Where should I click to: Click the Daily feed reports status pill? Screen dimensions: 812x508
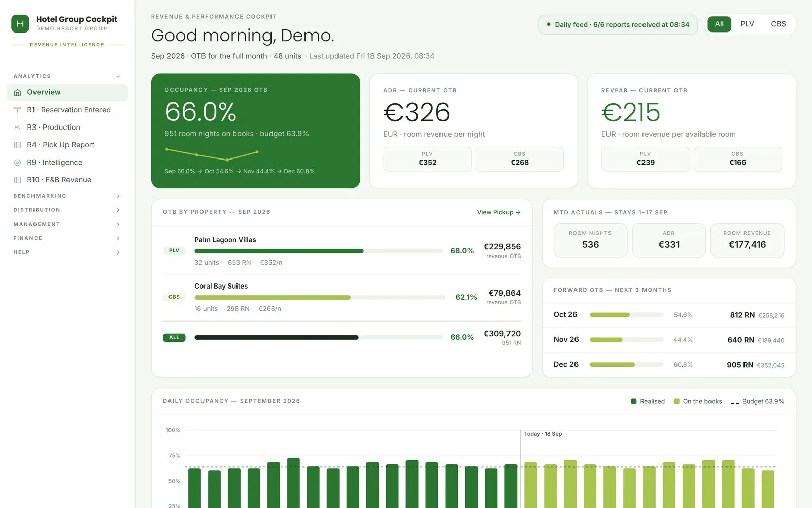click(618, 24)
